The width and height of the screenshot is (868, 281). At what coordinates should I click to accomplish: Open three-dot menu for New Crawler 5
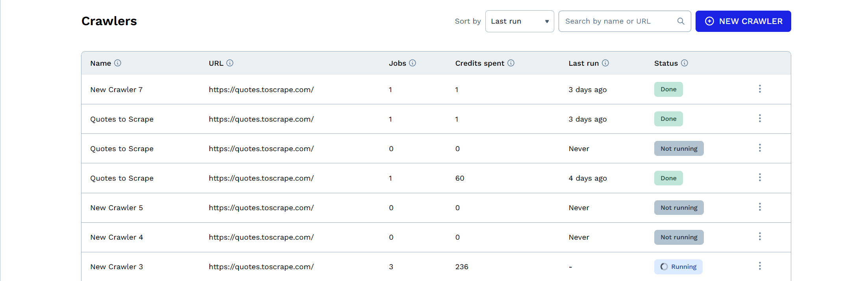760,207
